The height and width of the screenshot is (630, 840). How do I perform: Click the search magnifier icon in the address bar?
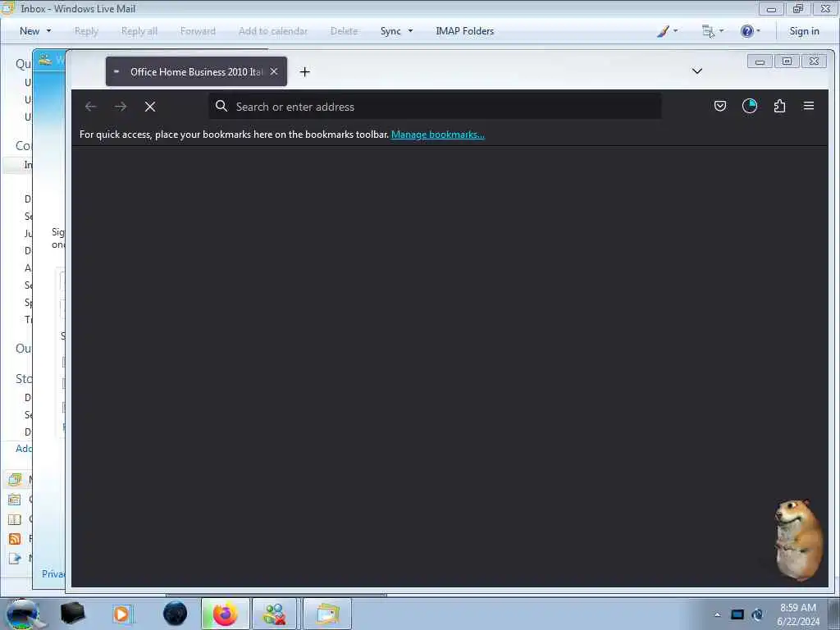click(221, 106)
